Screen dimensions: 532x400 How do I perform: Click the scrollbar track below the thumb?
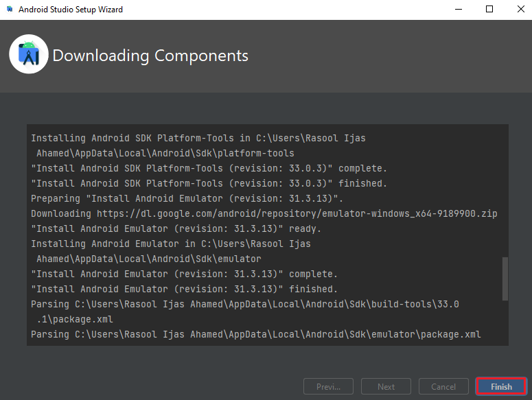coord(505,322)
